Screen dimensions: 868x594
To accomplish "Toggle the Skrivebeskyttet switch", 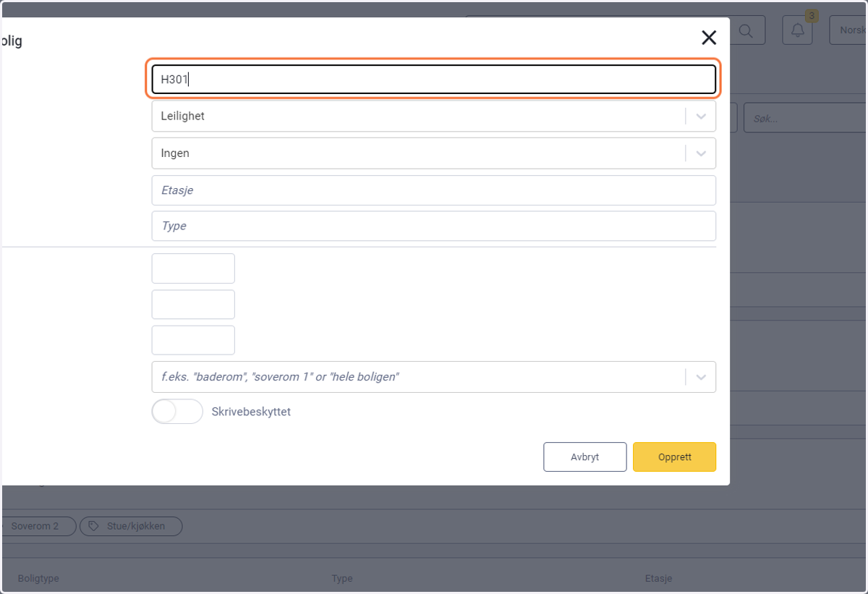I will tap(177, 412).
